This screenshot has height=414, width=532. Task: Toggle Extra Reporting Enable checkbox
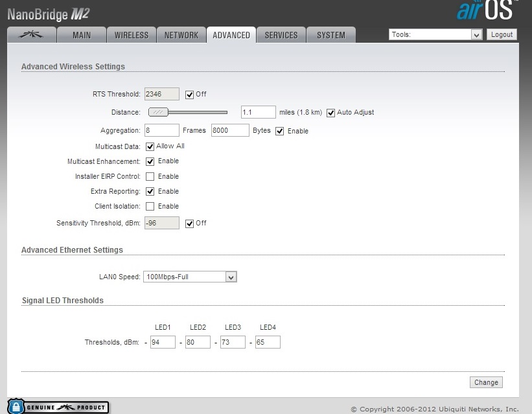point(150,191)
